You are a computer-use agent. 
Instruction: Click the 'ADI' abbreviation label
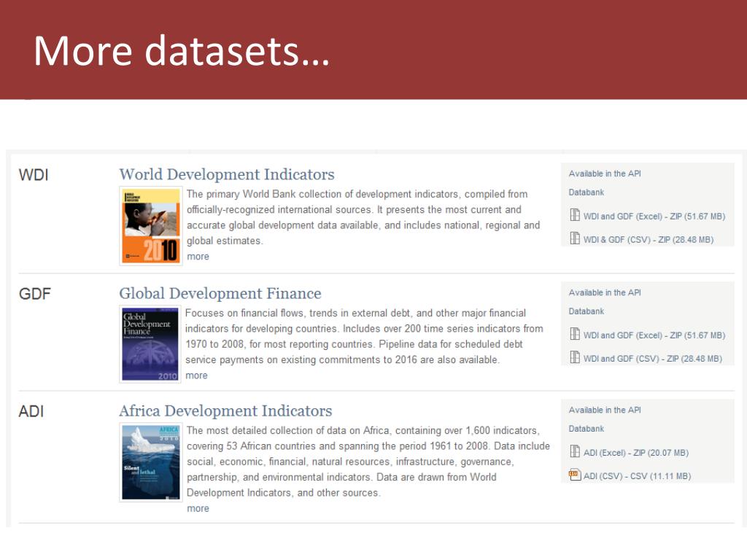point(31,411)
